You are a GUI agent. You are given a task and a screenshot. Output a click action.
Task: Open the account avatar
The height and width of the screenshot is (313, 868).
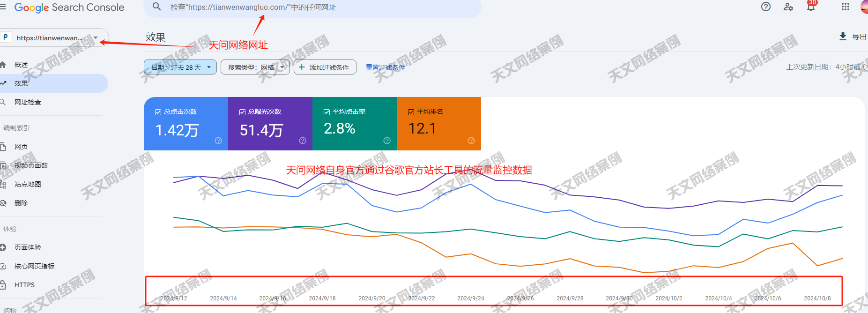click(x=864, y=7)
